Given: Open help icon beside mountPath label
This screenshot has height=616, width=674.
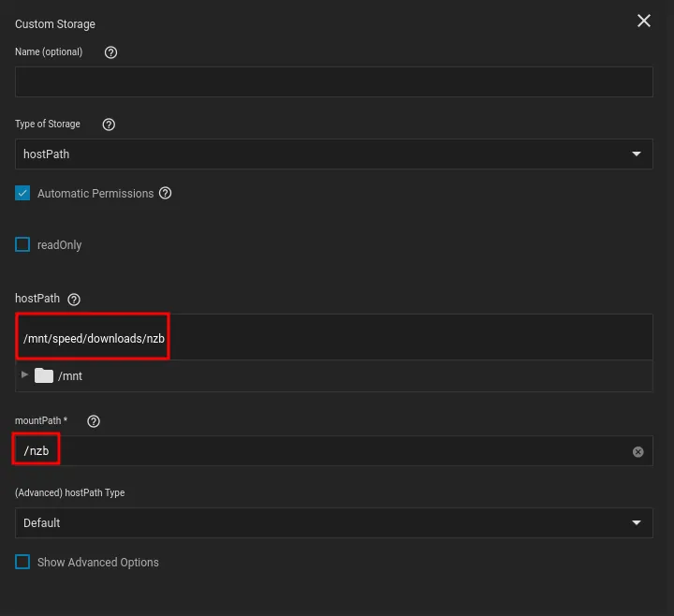Looking at the screenshot, I should [94, 421].
